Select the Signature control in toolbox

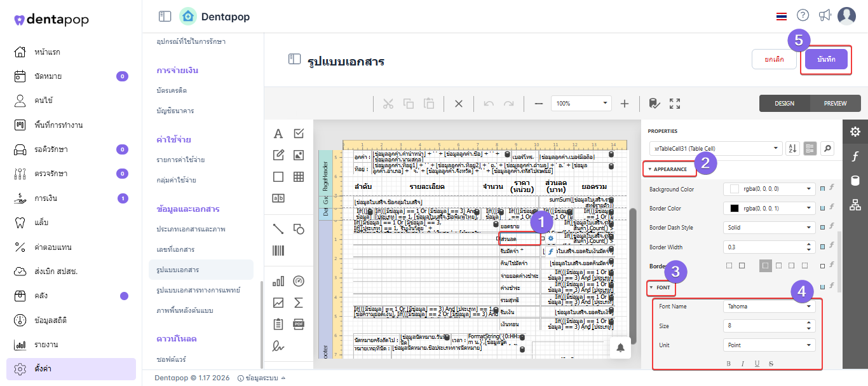pyautogui.click(x=278, y=346)
